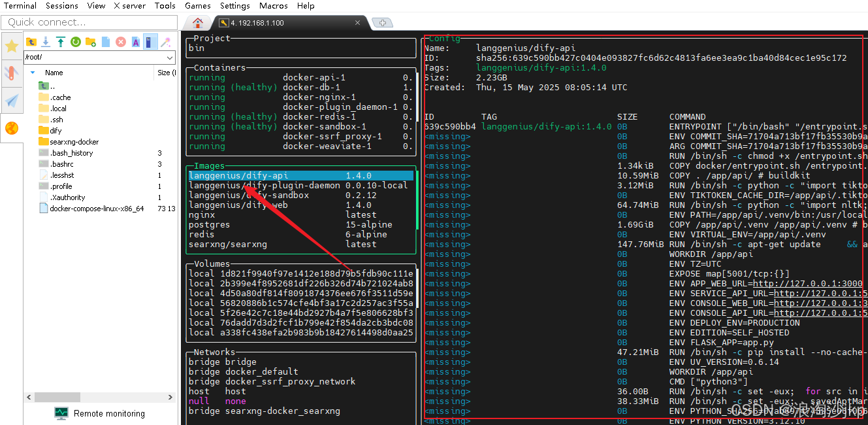Click the Quick connect input field
Image resolution: width=868 pixels, height=425 pixels.
coord(89,22)
